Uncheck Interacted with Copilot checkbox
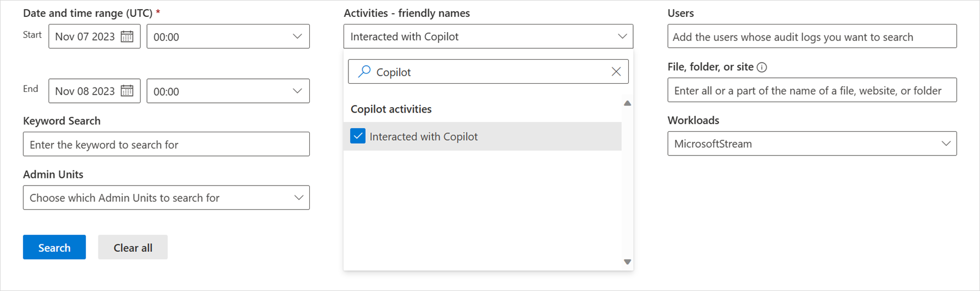Viewport: 980px width, 291px height. (x=358, y=136)
